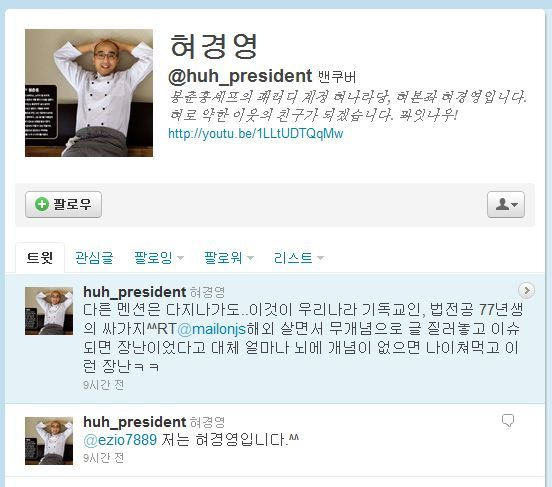The width and height of the screenshot is (552, 487).
Task: Expand the 팔로워 dropdown
Action: 229,257
